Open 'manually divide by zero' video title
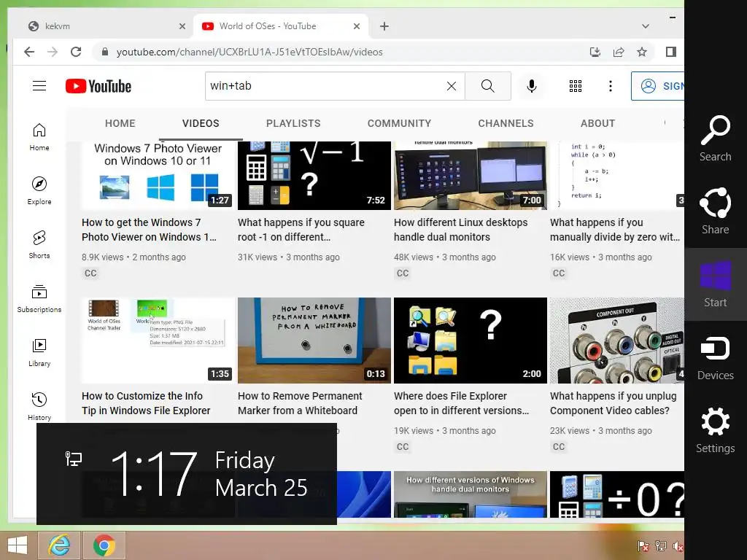This screenshot has height=560, width=747. click(x=614, y=230)
